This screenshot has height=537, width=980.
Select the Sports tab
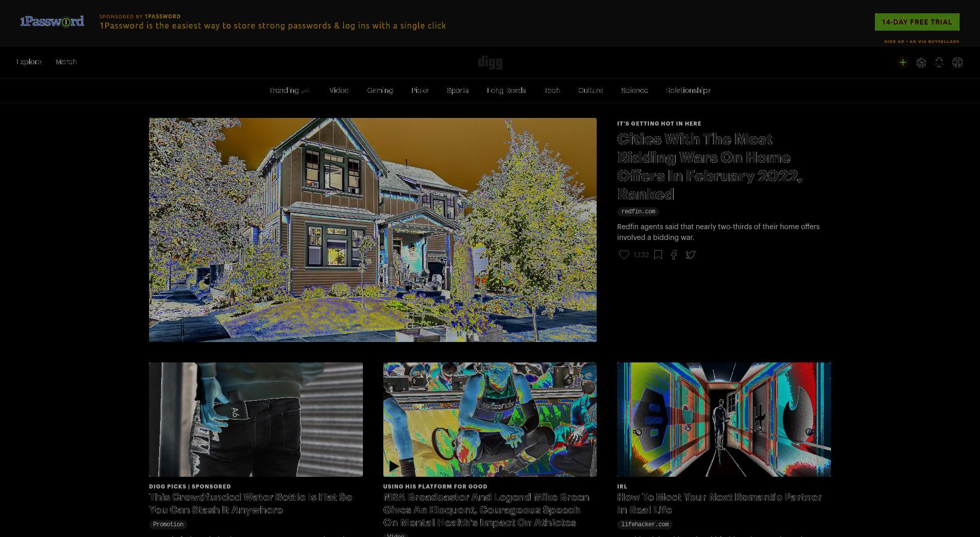tap(457, 90)
